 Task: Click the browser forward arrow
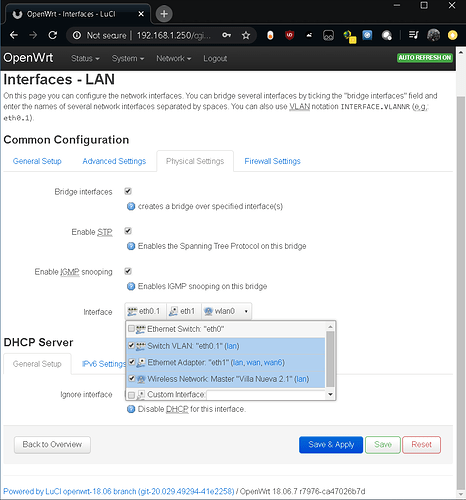33,35
